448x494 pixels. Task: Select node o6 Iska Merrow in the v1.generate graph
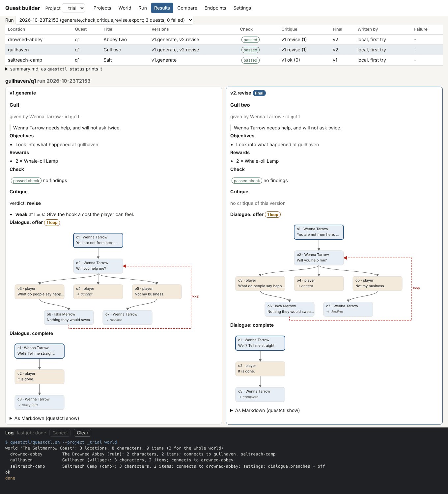tap(69, 317)
